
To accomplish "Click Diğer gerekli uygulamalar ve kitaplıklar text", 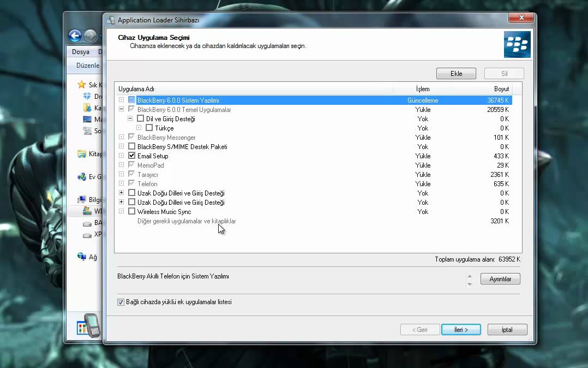I will pyautogui.click(x=187, y=221).
